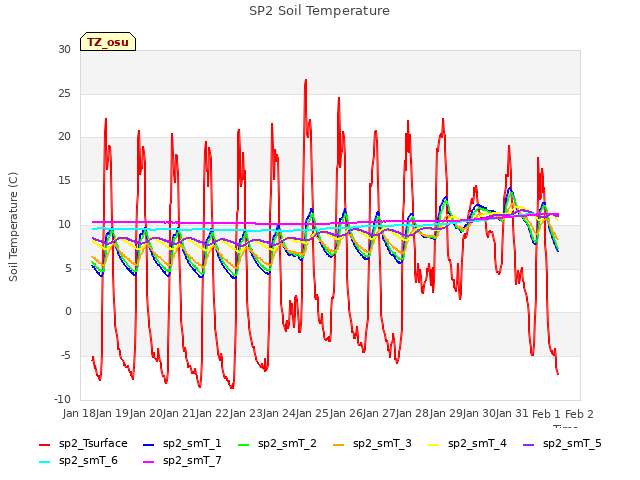The height and width of the screenshot is (480, 640).
Task: Click the Jan 28 x-axis tick label
Action: click(412, 413)
